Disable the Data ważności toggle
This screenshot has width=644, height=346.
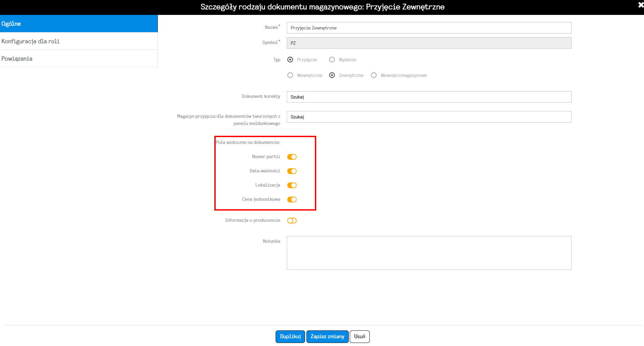(x=292, y=171)
